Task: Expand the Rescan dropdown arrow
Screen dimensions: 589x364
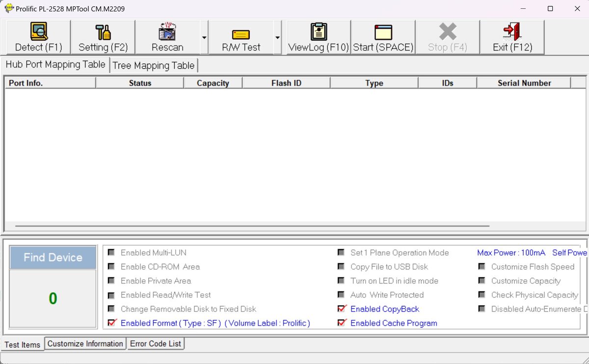Action: tap(204, 38)
